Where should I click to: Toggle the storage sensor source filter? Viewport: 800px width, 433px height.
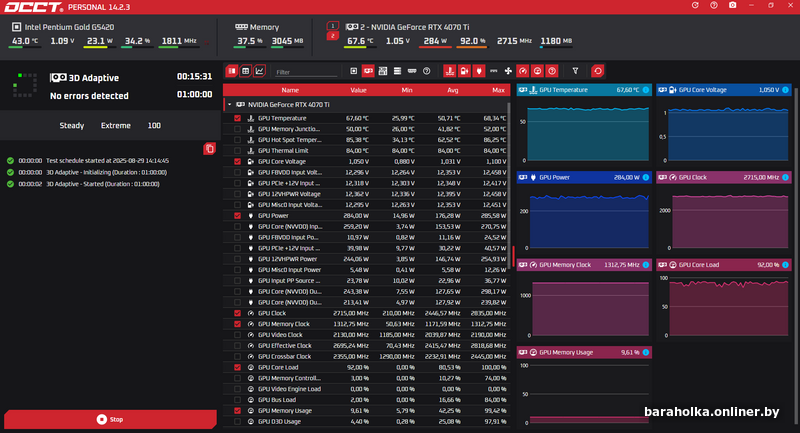pyautogui.click(x=397, y=71)
